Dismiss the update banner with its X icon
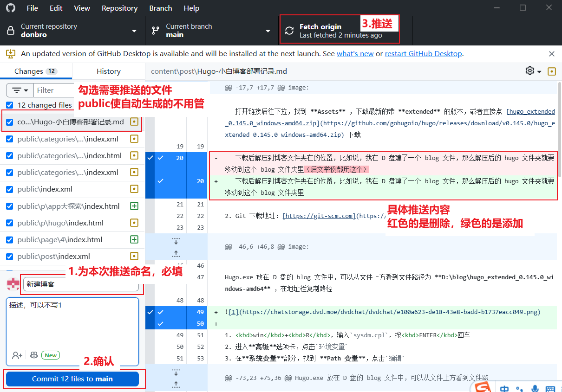The width and height of the screenshot is (562, 392). [551, 54]
